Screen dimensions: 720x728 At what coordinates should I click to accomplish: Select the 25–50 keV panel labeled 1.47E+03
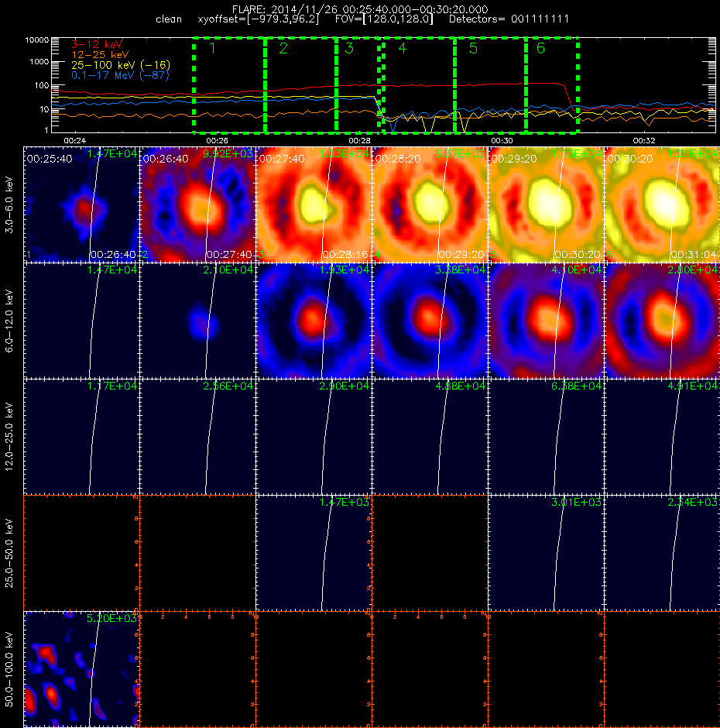(314, 552)
